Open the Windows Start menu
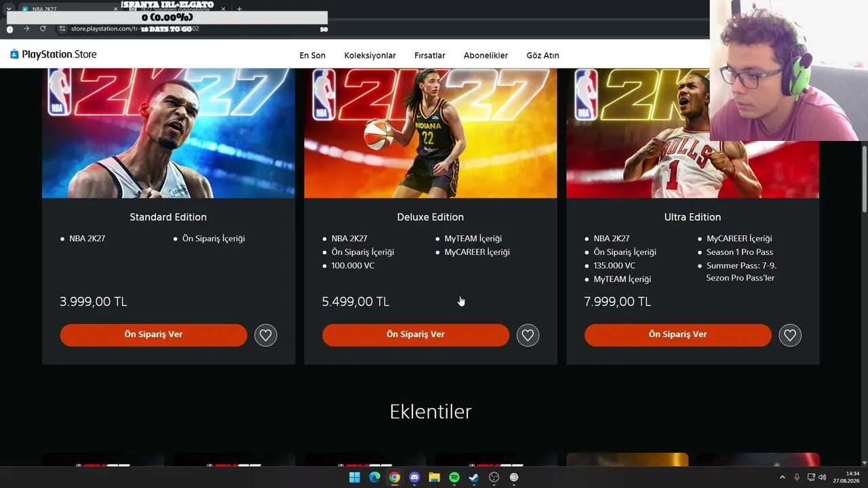The height and width of the screenshot is (488, 868). click(355, 477)
